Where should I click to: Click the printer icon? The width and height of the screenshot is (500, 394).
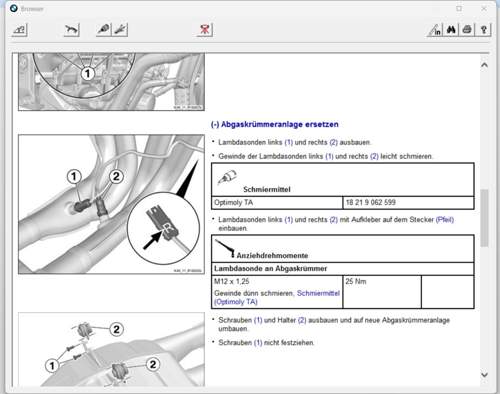click(467, 30)
